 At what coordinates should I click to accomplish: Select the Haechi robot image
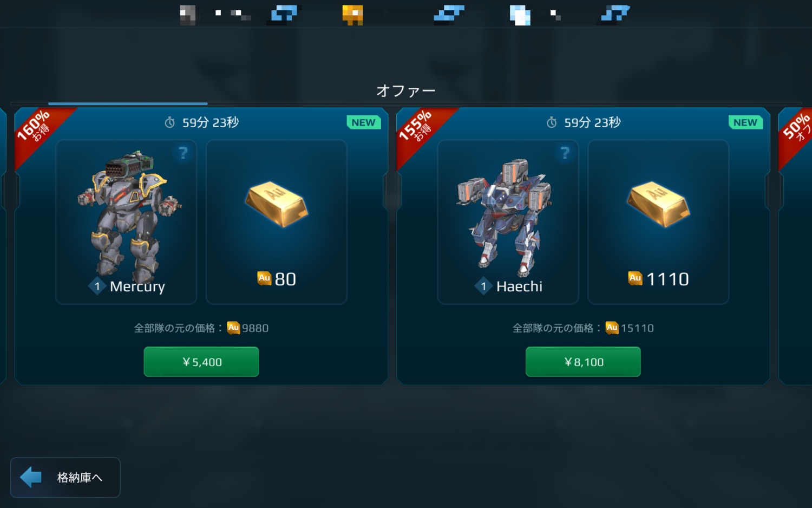click(506, 217)
